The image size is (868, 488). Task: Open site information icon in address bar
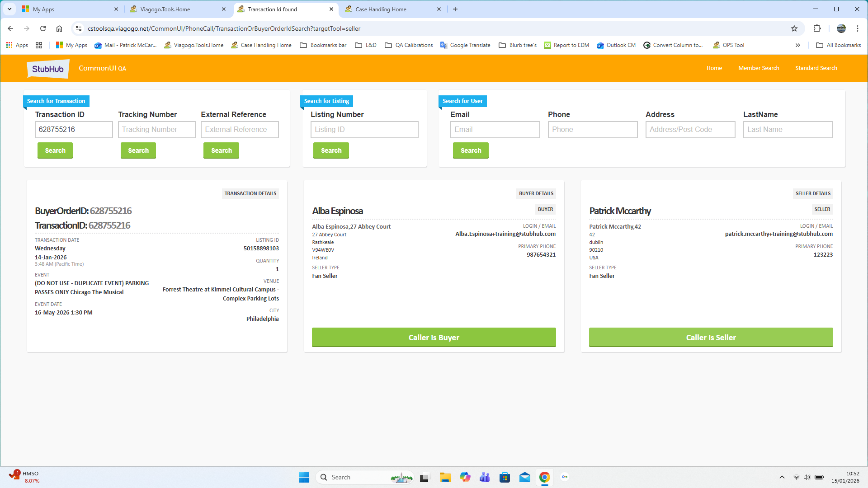click(78, 28)
